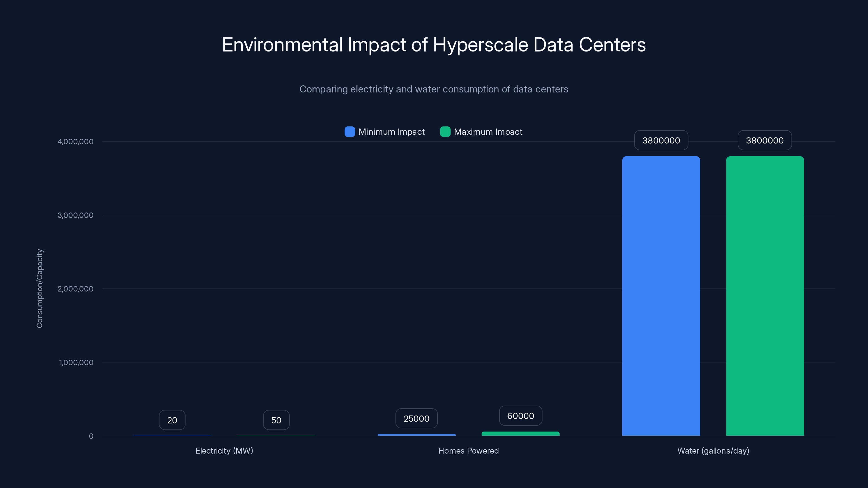Viewport: 868px width, 488px height.
Task: Expand the 3800000 badge above the green bar
Action: pos(765,140)
